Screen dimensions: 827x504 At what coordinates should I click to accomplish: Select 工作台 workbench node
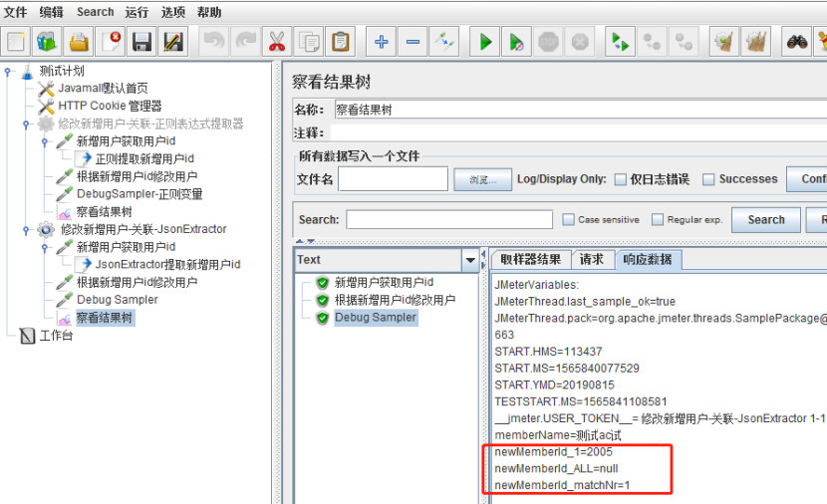coord(56,336)
